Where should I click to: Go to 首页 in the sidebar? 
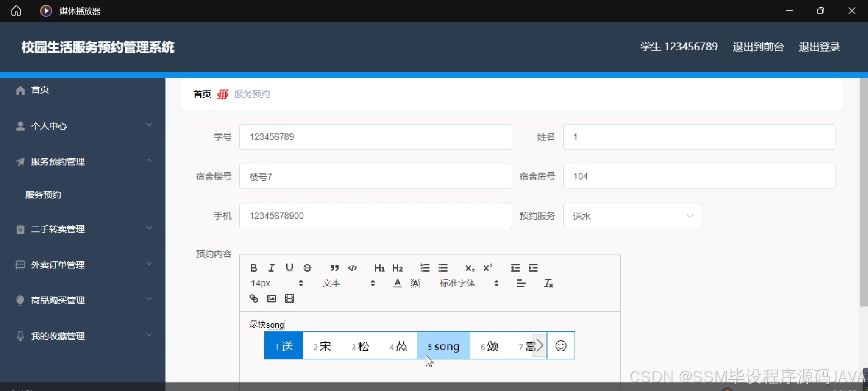click(x=83, y=90)
